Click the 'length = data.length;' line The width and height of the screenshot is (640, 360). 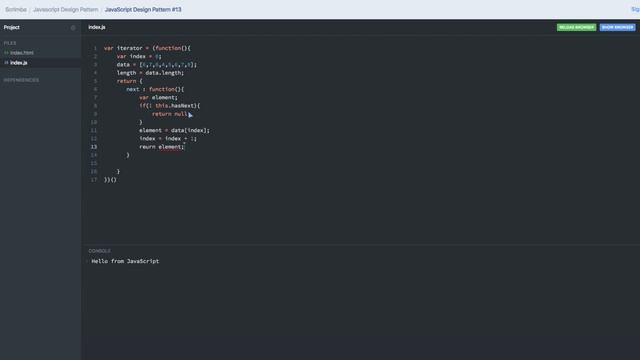(150, 73)
